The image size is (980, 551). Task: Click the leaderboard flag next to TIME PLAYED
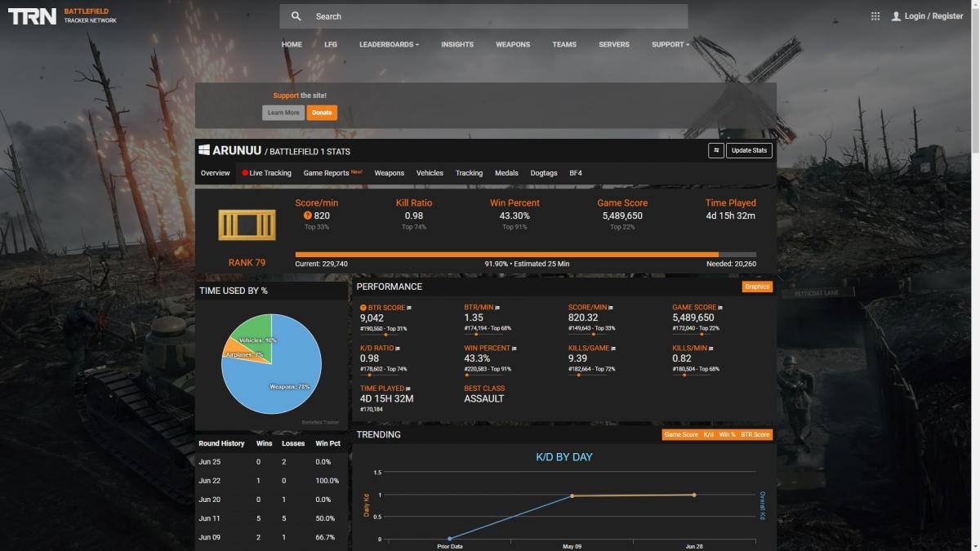tap(408, 389)
